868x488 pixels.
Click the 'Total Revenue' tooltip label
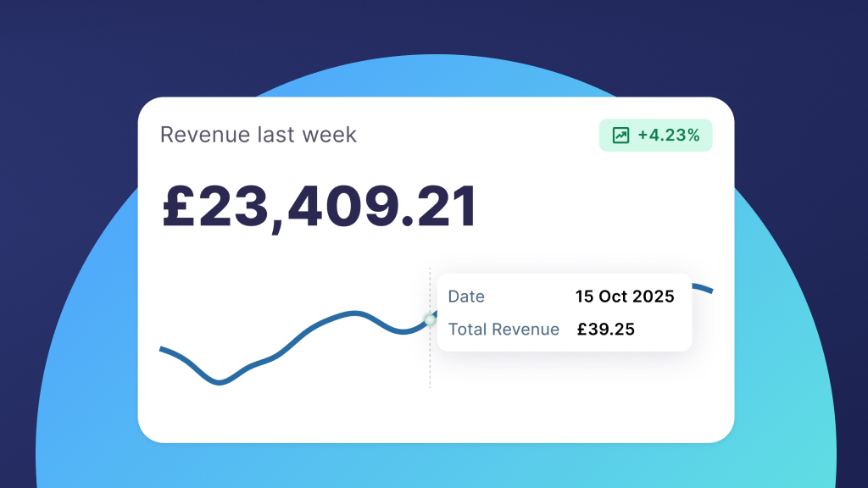(x=504, y=330)
